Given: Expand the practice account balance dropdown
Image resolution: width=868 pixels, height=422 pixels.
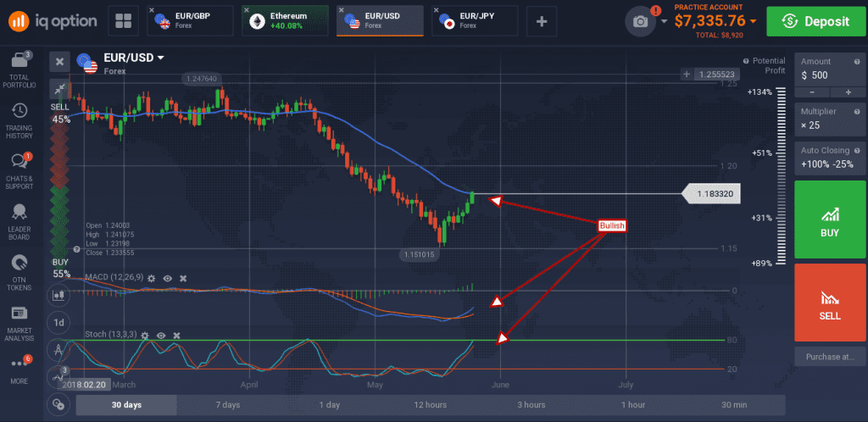Looking at the screenshot, I should pyautogui.click(x=753, y=21).
